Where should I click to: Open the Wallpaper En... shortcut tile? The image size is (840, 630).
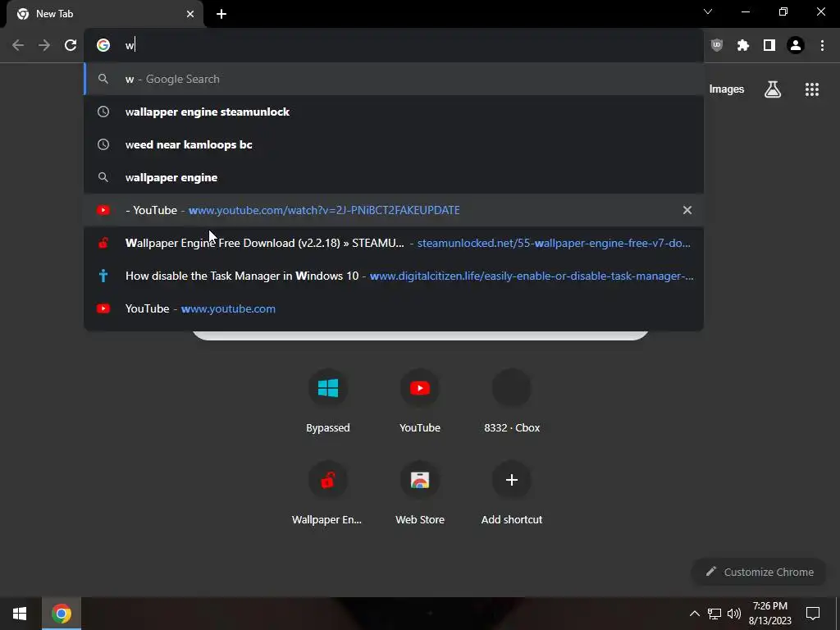[328, 493]
